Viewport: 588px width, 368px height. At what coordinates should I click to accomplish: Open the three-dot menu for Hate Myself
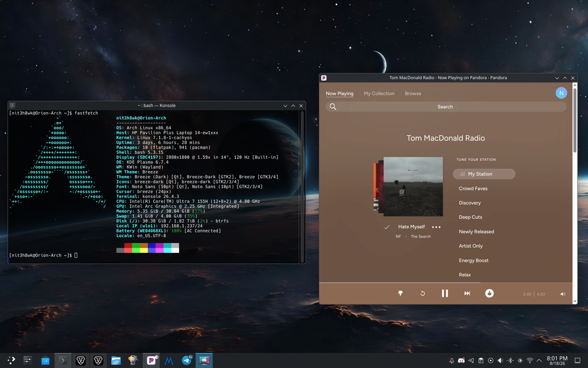pos(436,227)
